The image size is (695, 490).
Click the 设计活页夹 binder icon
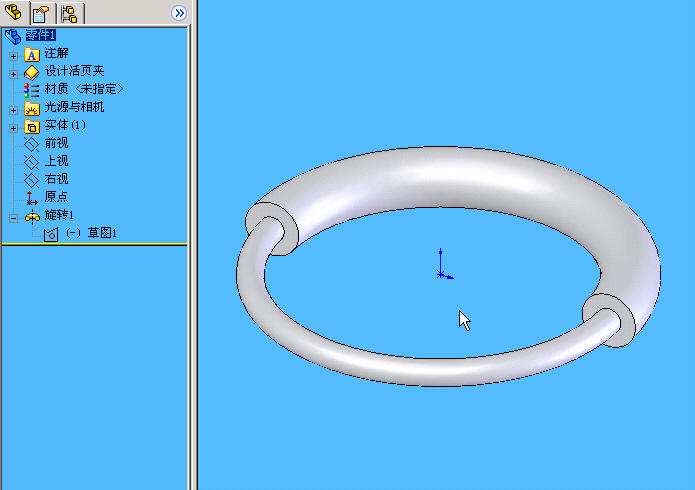tap(31, 72)
